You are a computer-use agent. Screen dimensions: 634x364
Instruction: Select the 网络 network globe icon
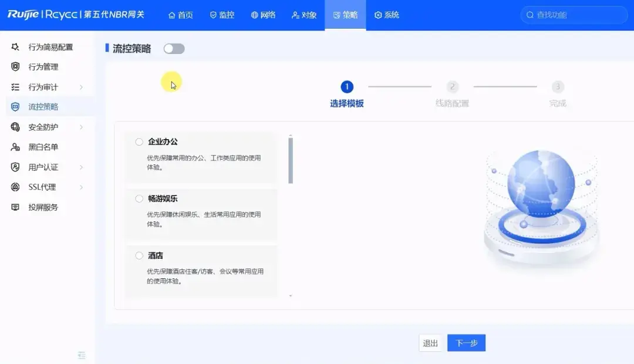point(255,15)
